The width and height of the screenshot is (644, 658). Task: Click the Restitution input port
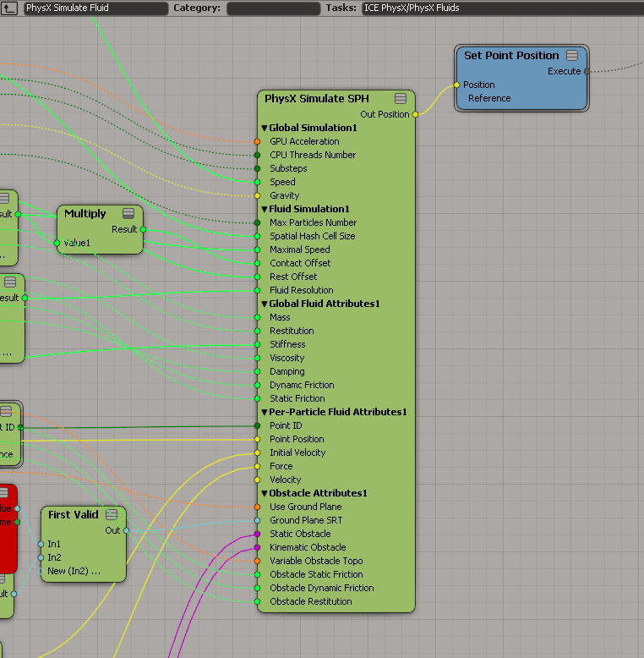258,331
